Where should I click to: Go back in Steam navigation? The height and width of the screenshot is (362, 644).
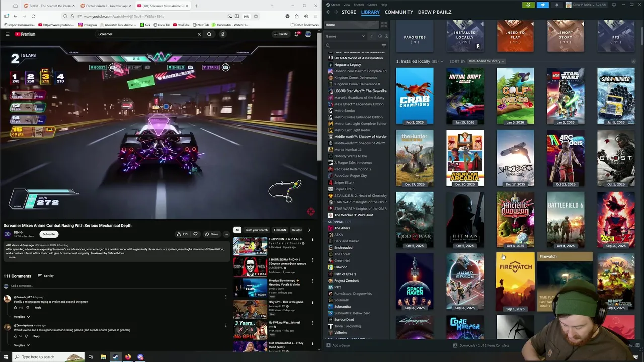[328, 12]
